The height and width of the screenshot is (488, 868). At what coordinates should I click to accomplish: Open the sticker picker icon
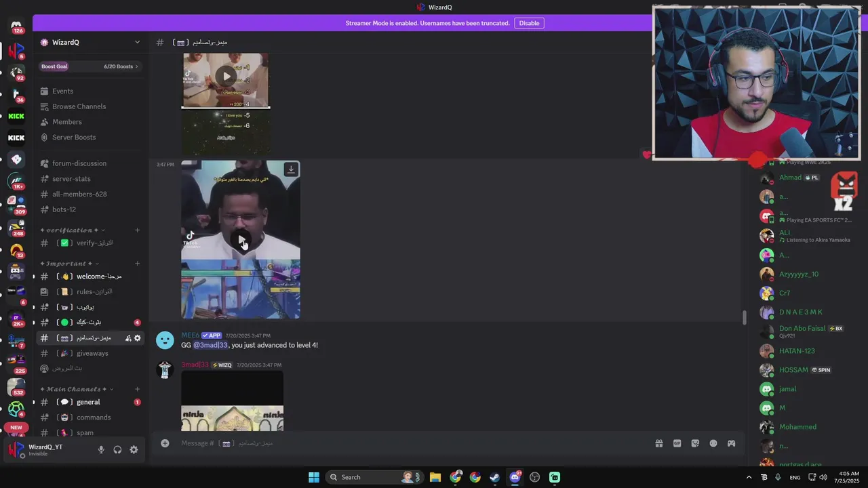(x=695, y=443)
